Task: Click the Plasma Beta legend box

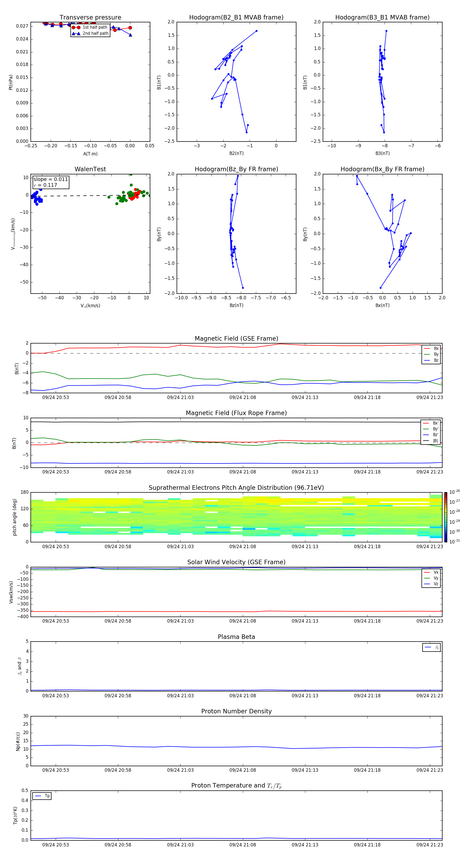Action: 431,647
